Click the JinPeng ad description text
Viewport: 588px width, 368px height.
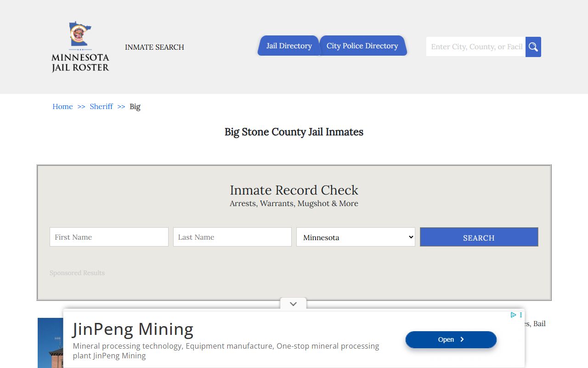(226, 351)
